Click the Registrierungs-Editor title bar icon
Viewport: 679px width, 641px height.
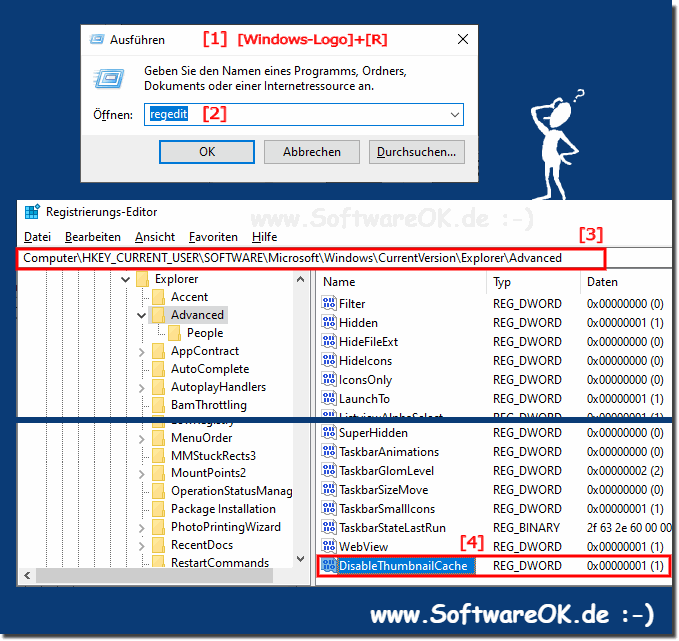[32, 212]
